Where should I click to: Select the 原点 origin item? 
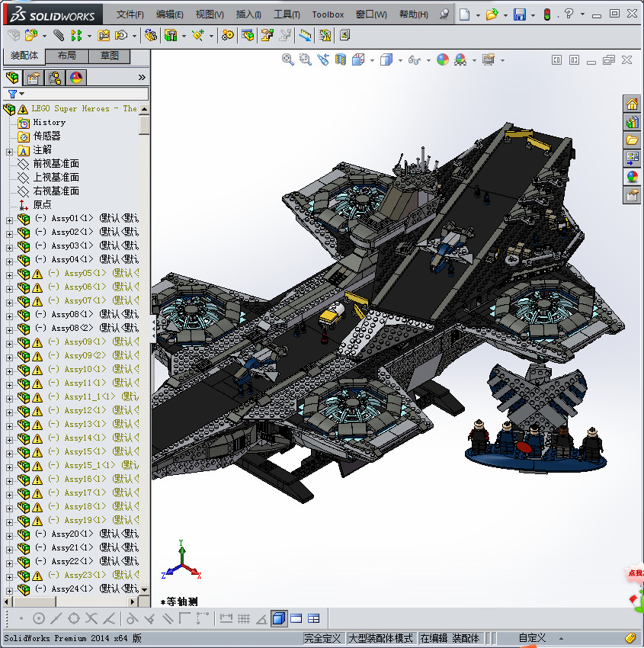pyautogui.click(x=42, y=204)
